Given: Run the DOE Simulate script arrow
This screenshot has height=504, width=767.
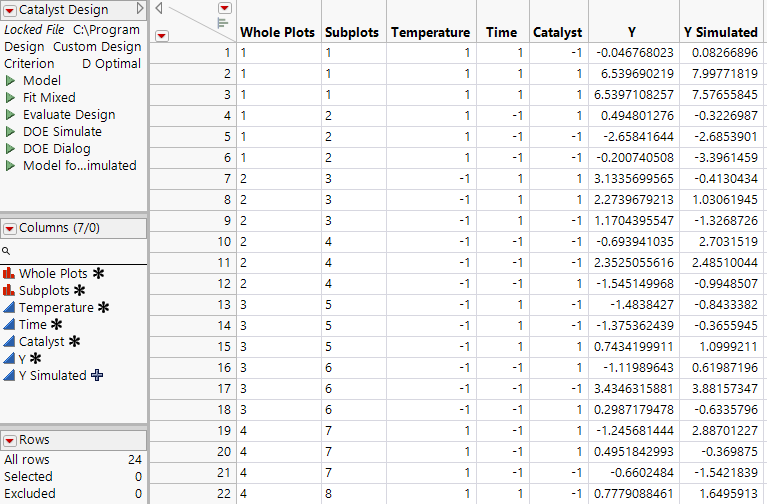Looking at the screenshot, I should tap(10, 131).
